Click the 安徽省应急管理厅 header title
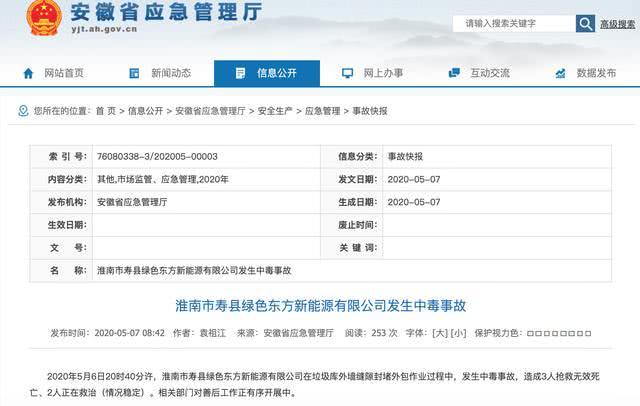 166,11
